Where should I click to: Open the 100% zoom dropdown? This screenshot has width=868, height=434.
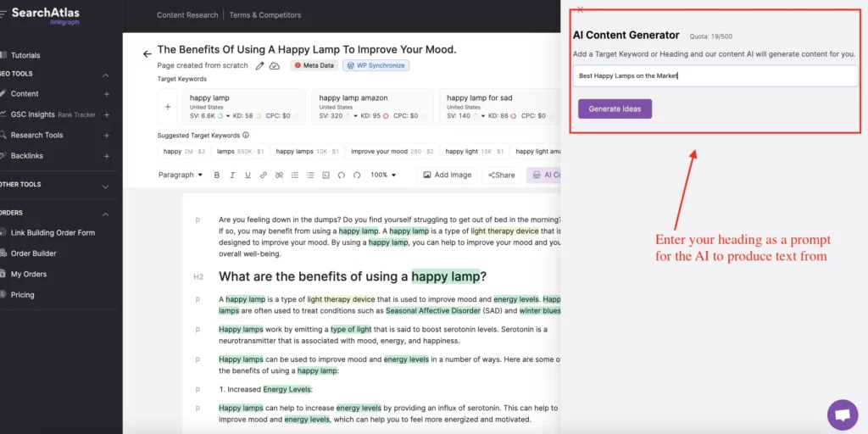384,175
